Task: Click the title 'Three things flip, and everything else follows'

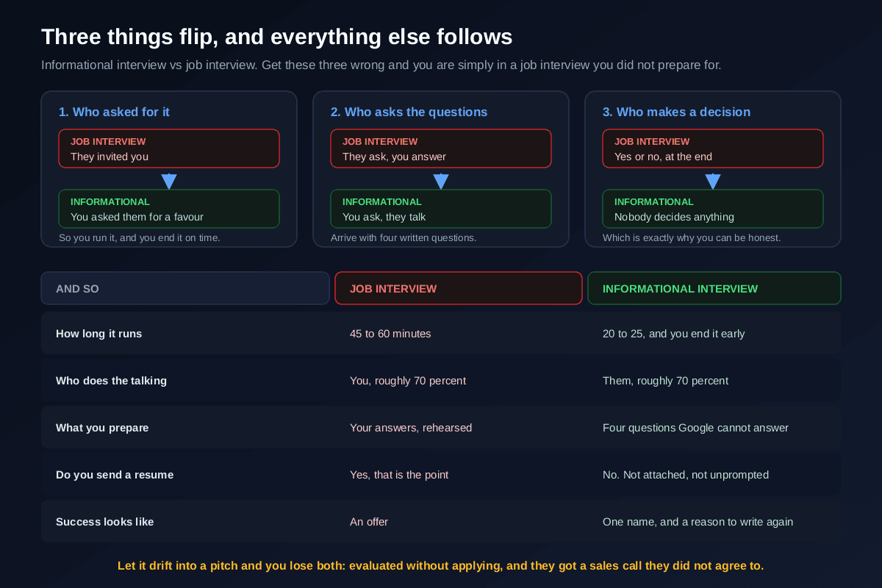Action: point(277,37)
